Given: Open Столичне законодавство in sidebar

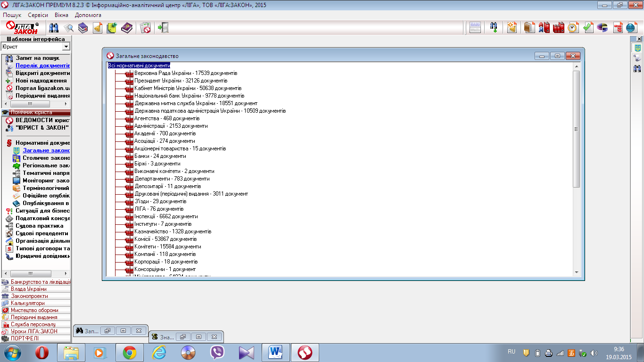Looking at the screenshot, I should click(x=46, y=158).
